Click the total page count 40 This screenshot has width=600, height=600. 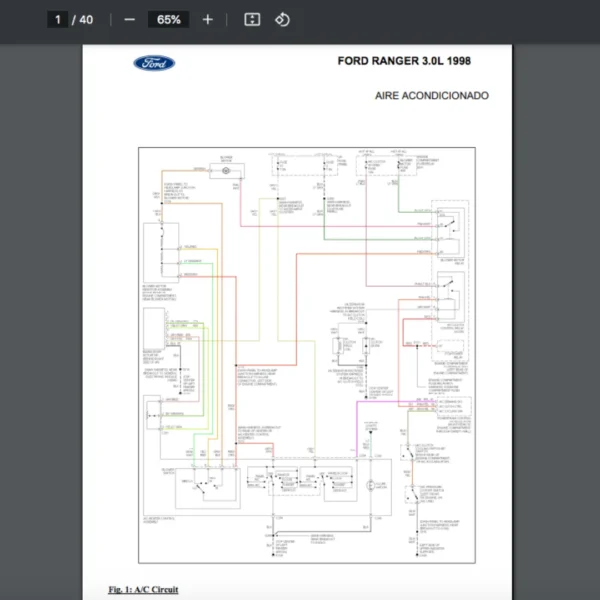pyautogui.click(x=86, y=19)
